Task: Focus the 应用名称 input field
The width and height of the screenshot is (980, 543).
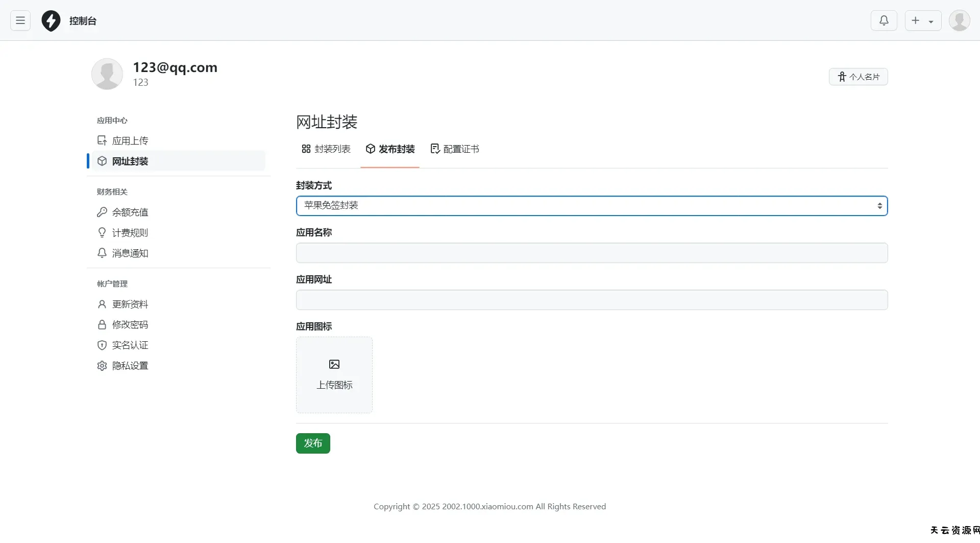Action: [592, 253]
